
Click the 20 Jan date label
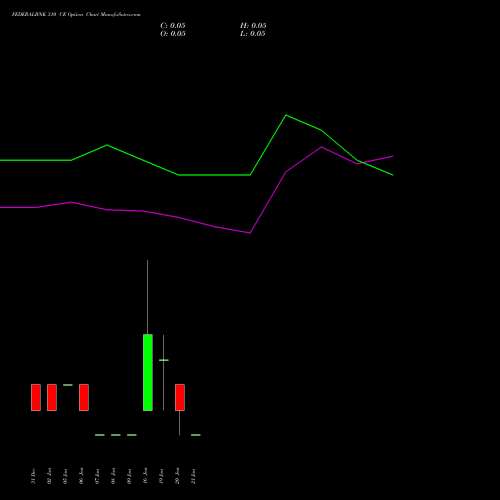pyautogui.click(x=177, y=476)
